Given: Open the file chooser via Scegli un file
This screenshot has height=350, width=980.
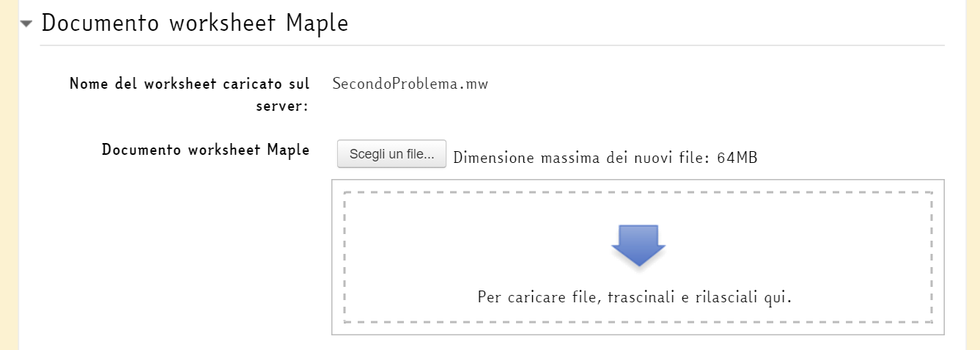Looking at the screenshot, I should coord(391,154).
